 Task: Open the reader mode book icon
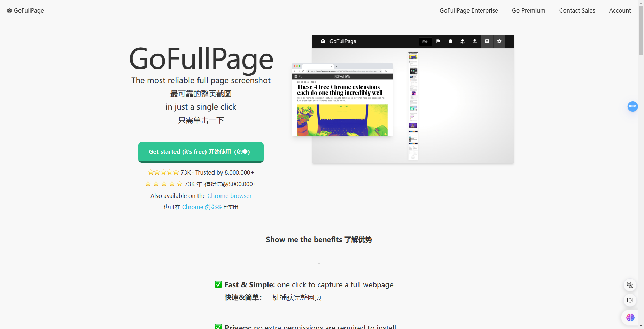click(630, 300)
